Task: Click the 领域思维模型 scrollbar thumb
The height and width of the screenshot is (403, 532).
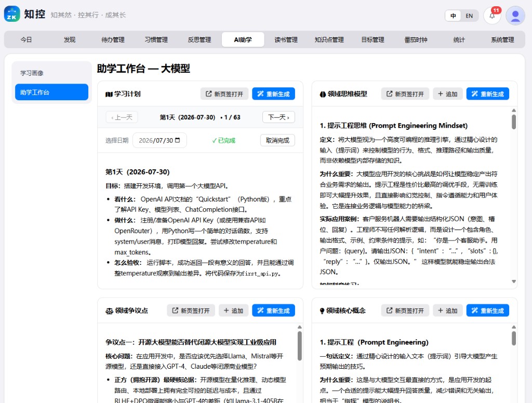Action: [x=514, y=122]
